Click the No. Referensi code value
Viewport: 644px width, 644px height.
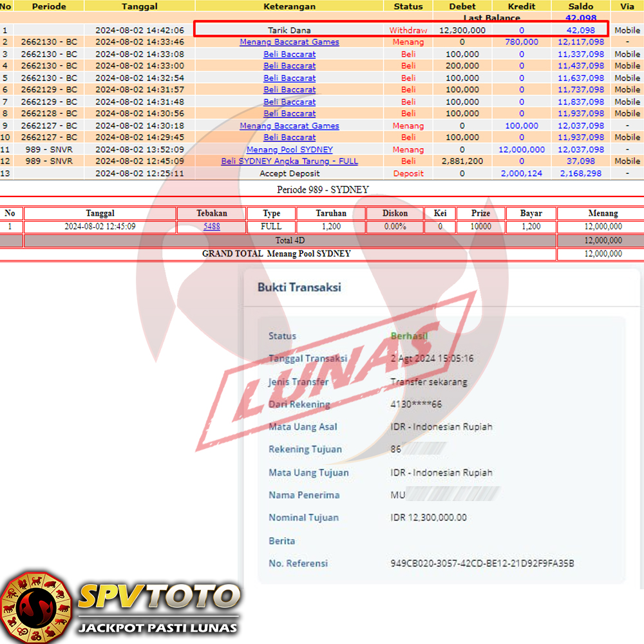482,563
